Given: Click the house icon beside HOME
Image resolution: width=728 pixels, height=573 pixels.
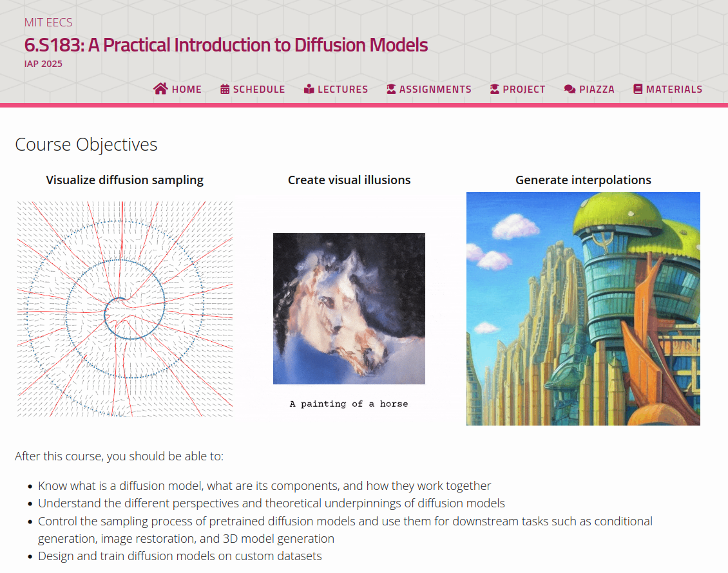Looking at the screenshot, I should [160, 89].
